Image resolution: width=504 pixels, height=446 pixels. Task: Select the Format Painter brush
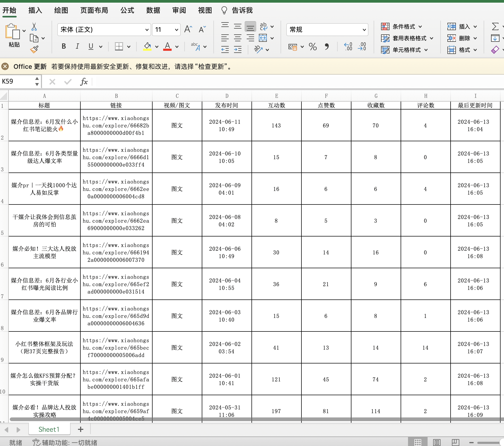[x=34, y=49]
